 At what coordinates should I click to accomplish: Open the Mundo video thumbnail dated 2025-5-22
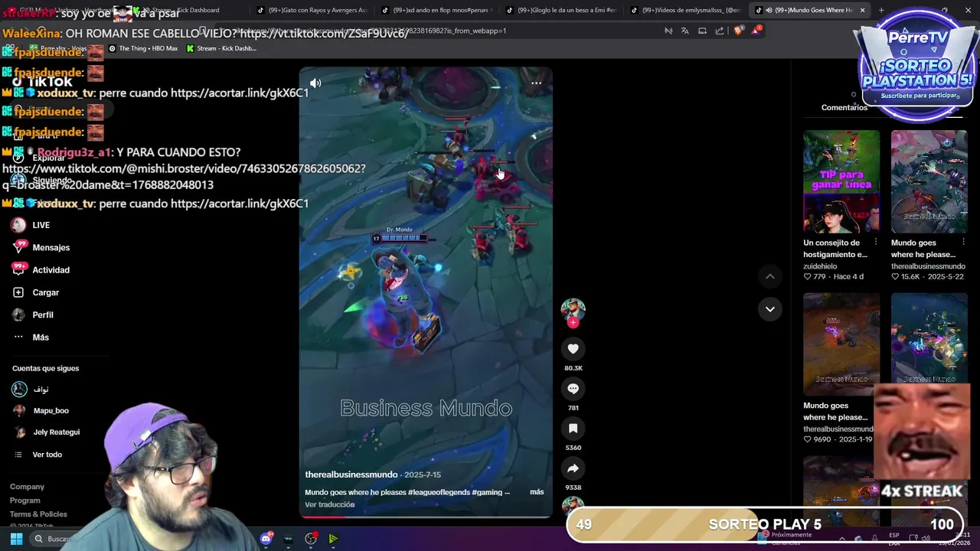[x=929, y=181]
